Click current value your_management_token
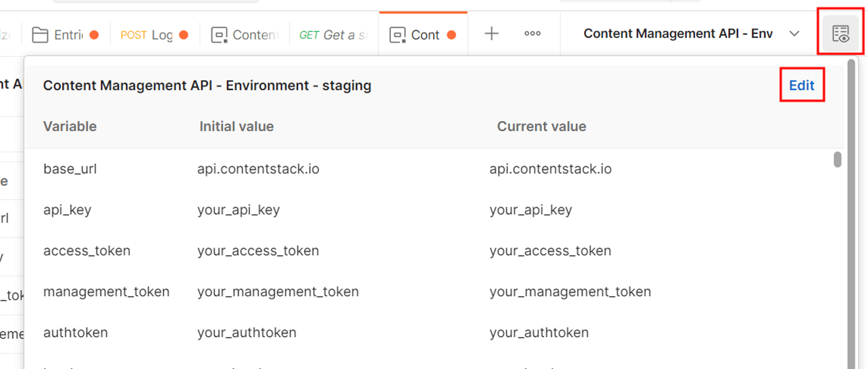 pyautogui.click(x=570, y=292)
